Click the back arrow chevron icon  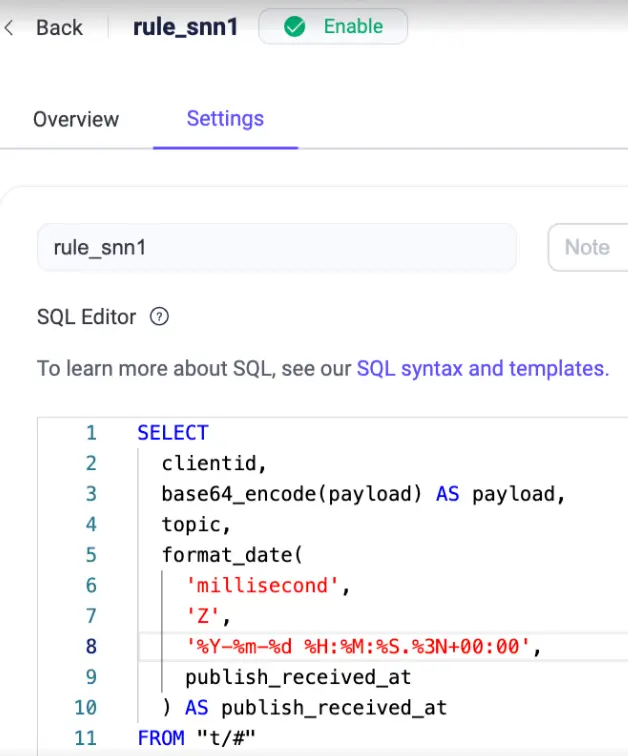tap(10, 28)
